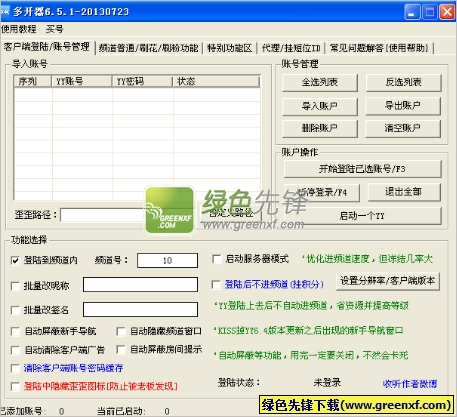Screen dimensions: 457x417
Task: Click the 导出账户 button
Action: (403, 106)
